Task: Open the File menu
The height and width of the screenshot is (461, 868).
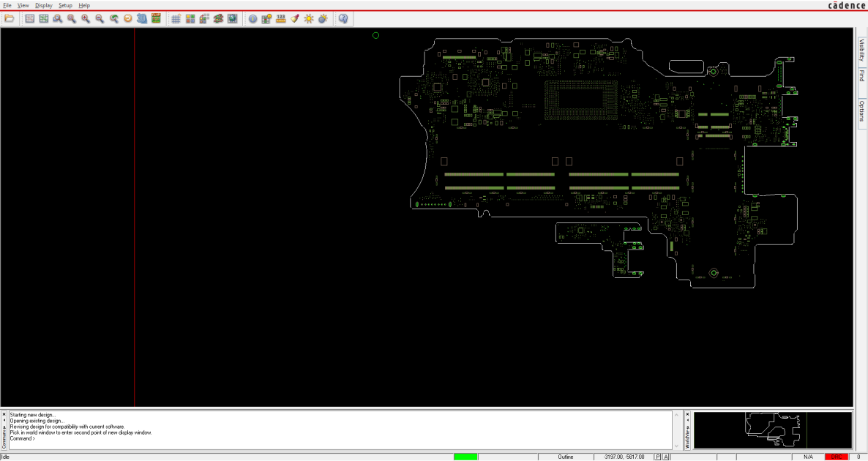Action: click(x=7, y=5)
